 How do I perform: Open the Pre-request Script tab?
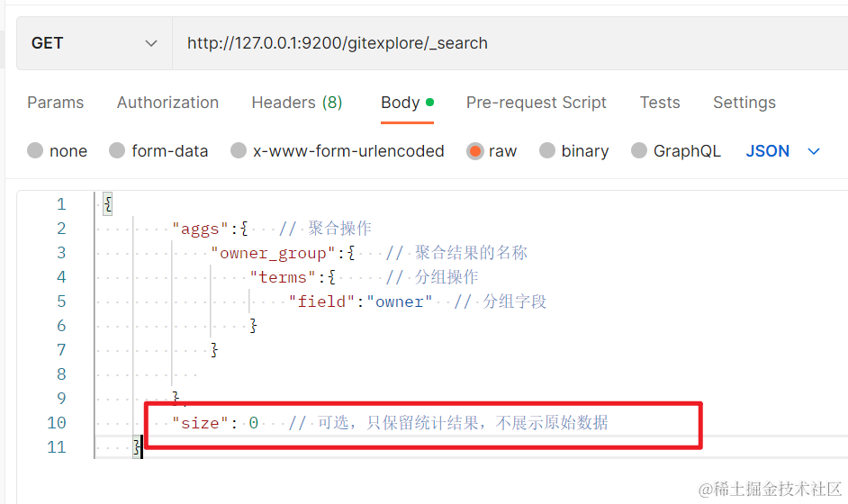(x=536, y=103)
